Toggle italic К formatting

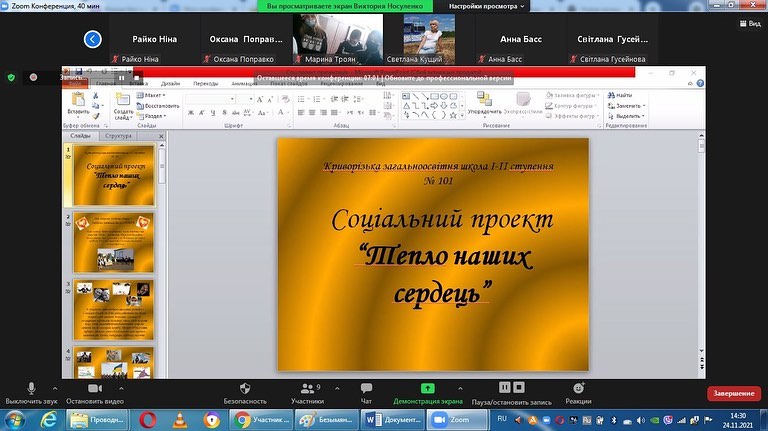(x=201, y=113)
